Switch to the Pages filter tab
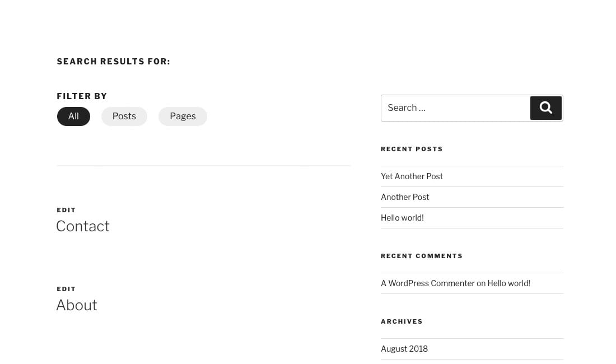Image resolution: width=616 pixels, height=364 pixels. pyautogui.click(x=183, y=116)
